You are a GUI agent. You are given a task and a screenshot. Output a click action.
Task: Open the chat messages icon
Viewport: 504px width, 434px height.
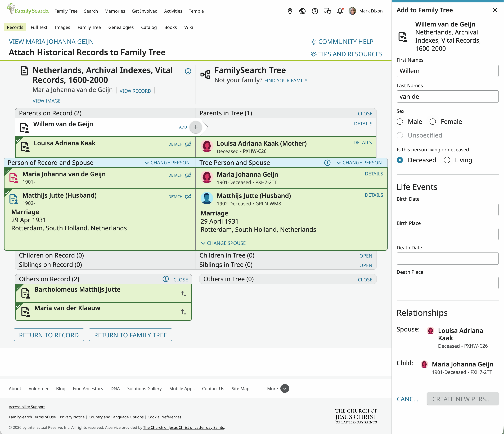point(327,11)
